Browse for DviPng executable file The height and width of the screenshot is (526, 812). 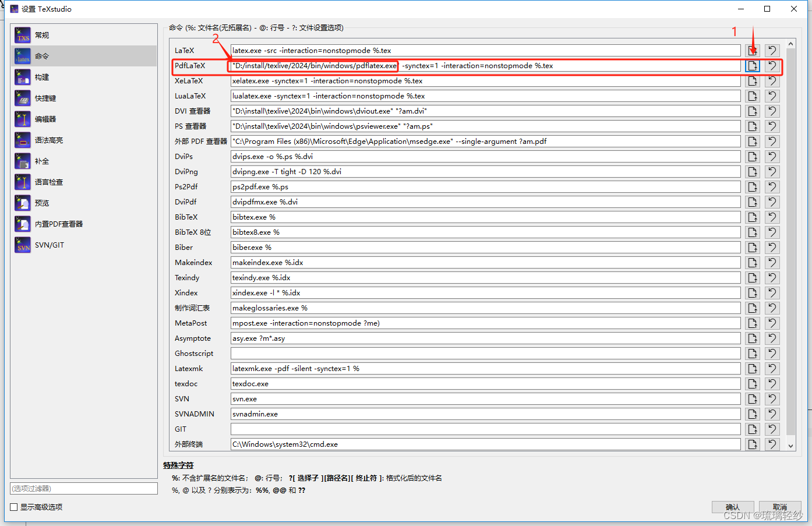(x=753, y=172)
